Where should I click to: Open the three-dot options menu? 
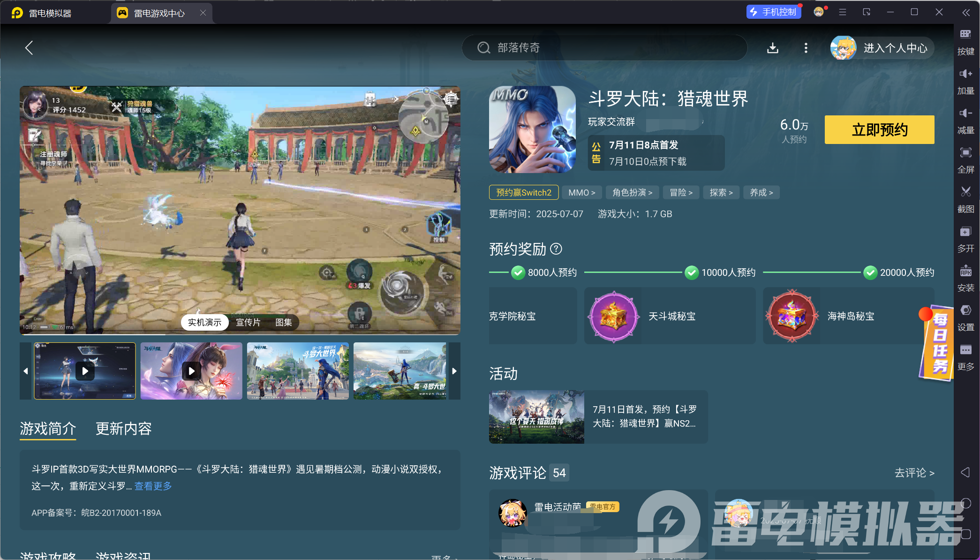(806, 47)
